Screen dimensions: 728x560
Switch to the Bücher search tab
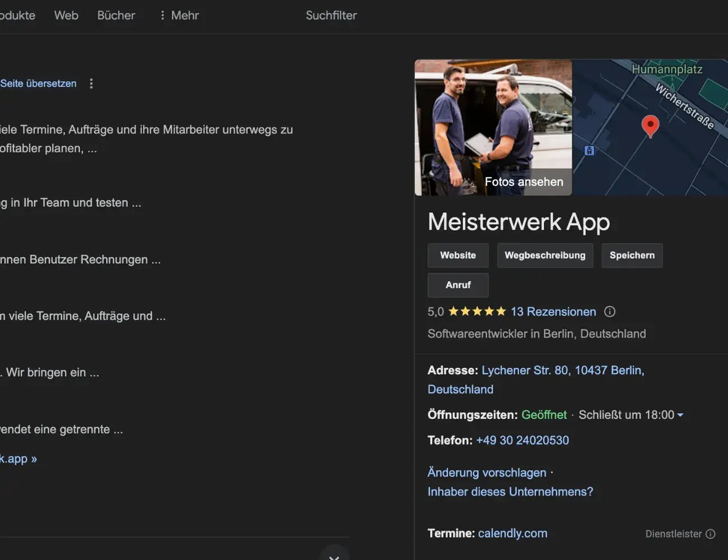click(x=116, y=15)
